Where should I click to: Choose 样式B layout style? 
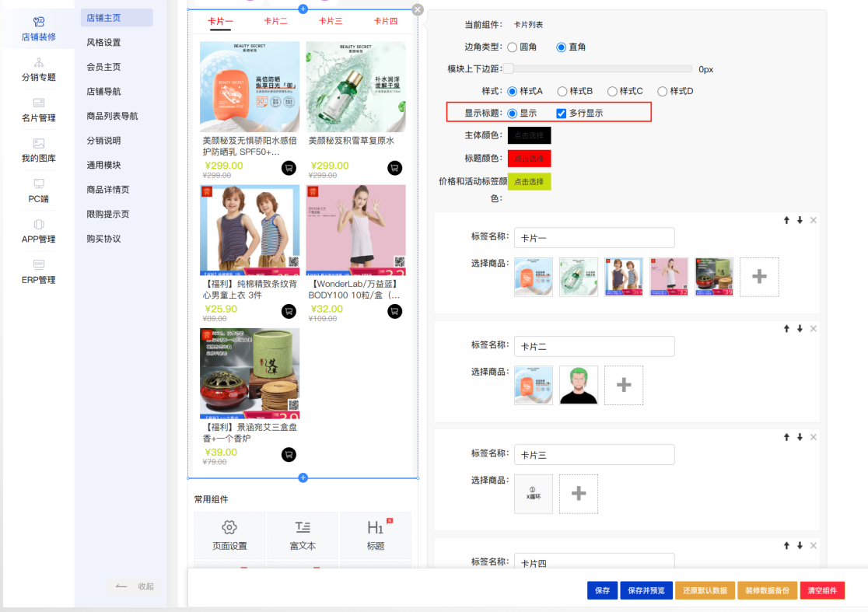(562, 91)
